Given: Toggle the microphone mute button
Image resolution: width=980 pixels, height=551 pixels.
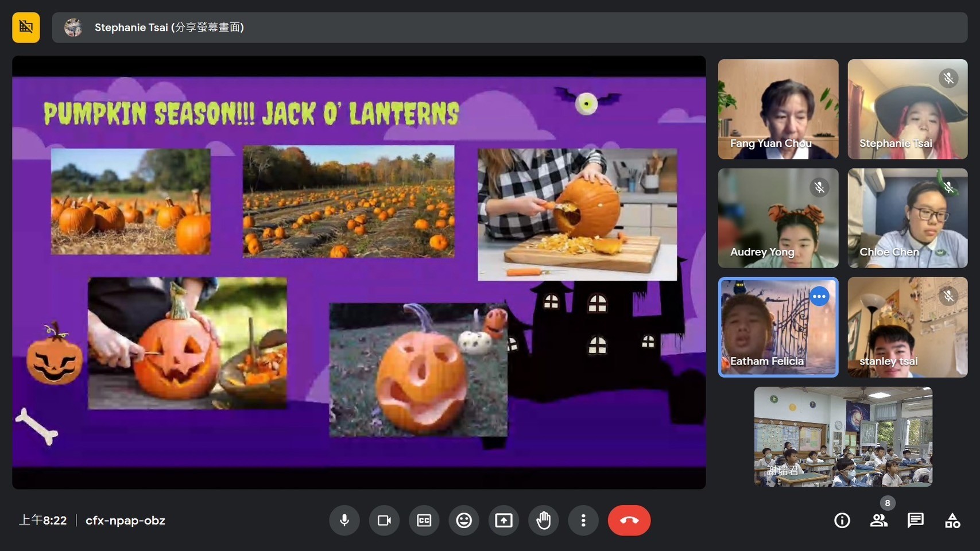Looking at the screenshot, I should pos(344,520).
